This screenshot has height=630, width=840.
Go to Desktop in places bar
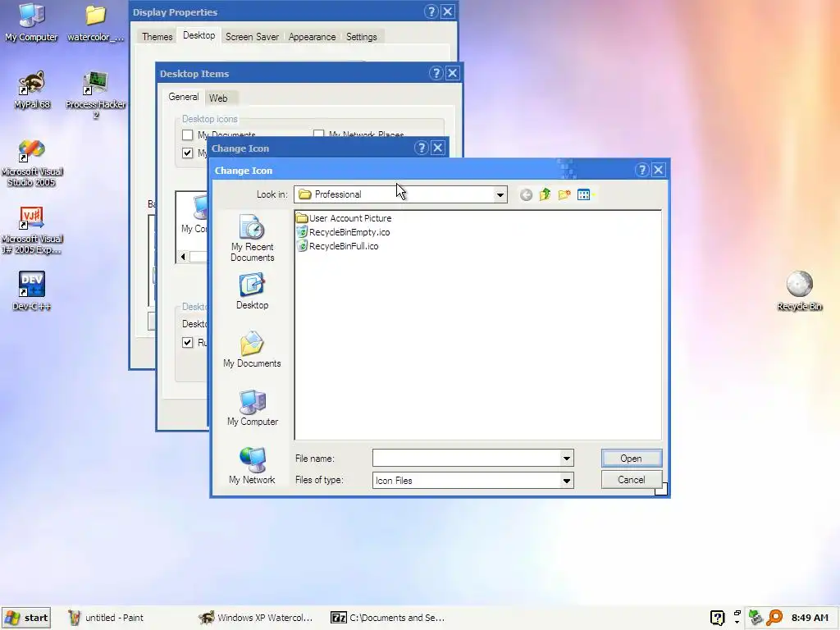[x=252, y=291]
